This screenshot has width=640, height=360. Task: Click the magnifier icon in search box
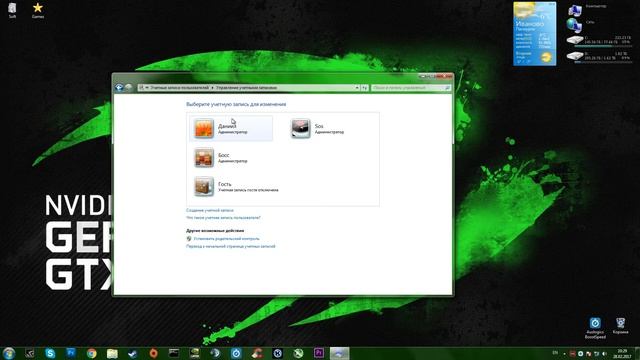pyautogui.click(x=447, y=88)
